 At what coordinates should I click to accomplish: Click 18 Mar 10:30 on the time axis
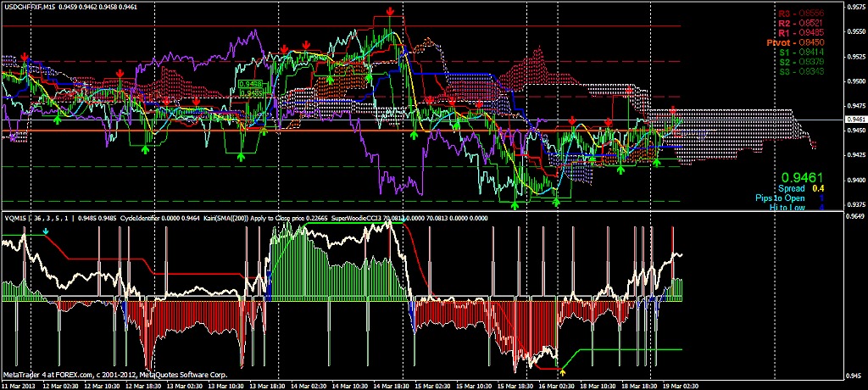coord(599,384)
